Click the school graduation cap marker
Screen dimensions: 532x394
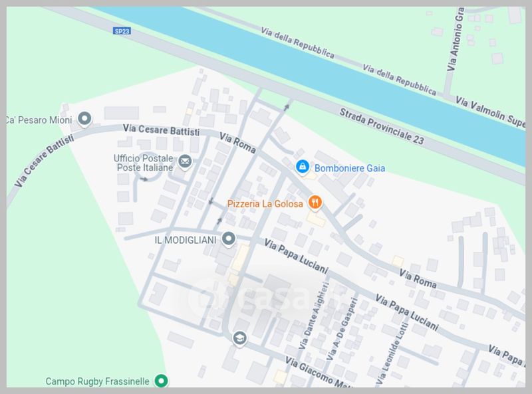tap(240, 338)
